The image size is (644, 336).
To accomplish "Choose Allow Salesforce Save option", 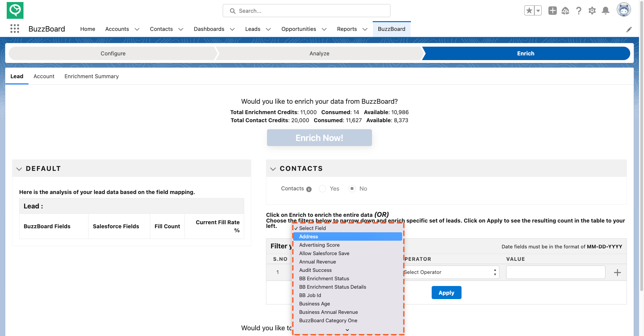I will coord(347,253).
